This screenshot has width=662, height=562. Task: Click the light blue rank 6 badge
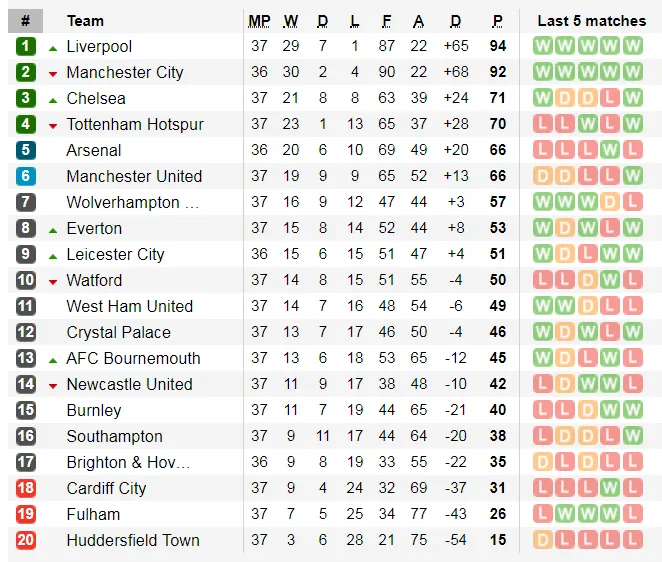point(26,176)
